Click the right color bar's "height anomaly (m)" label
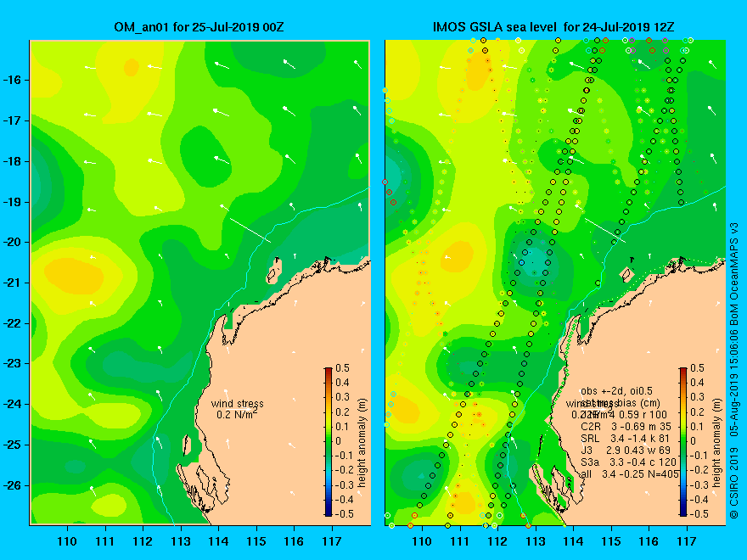 tap(717, 443)
